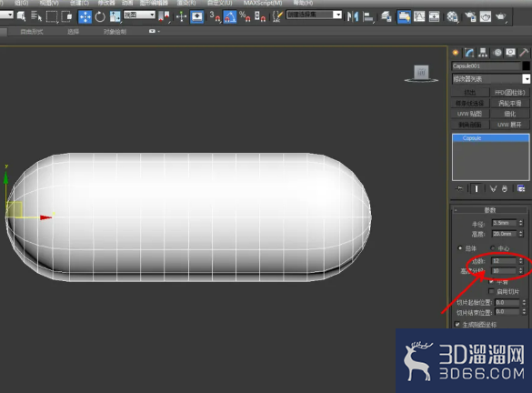Open the 视图(V) Views menu
This screenshot has width=532, height=393.
(49, 3)
